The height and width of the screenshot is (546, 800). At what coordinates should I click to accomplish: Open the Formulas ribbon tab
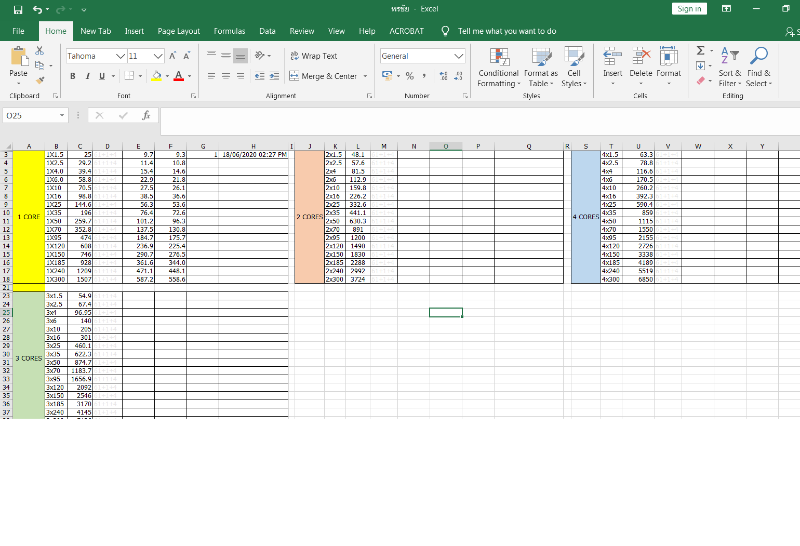[x=229, y=31]
